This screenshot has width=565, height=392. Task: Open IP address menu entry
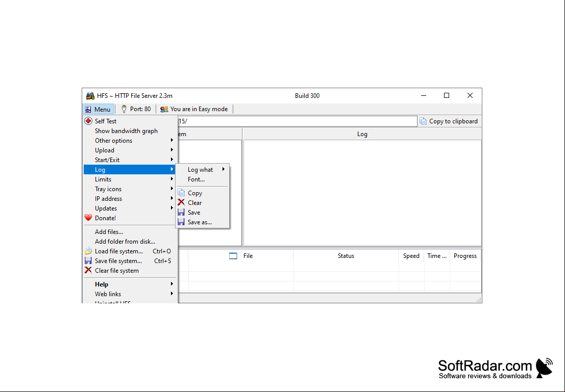click(x=130, y=199)
